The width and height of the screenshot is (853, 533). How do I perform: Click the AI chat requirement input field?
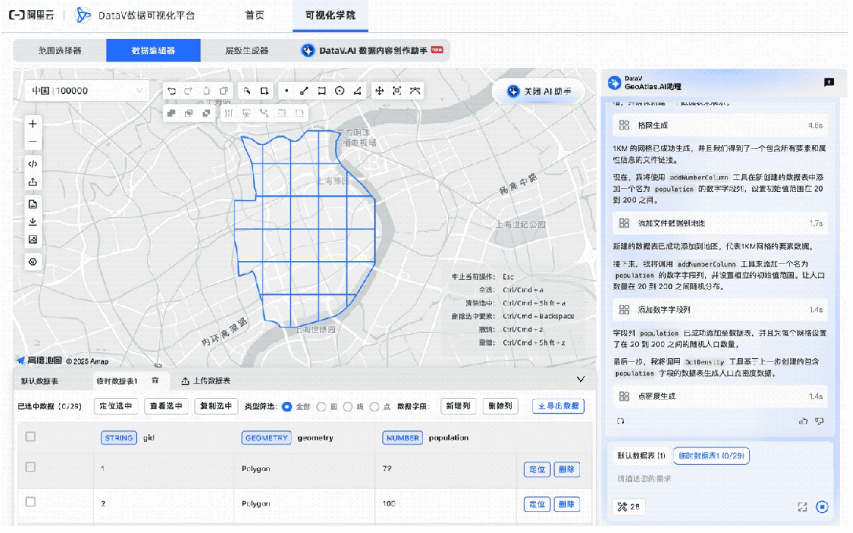coord(720,479)
